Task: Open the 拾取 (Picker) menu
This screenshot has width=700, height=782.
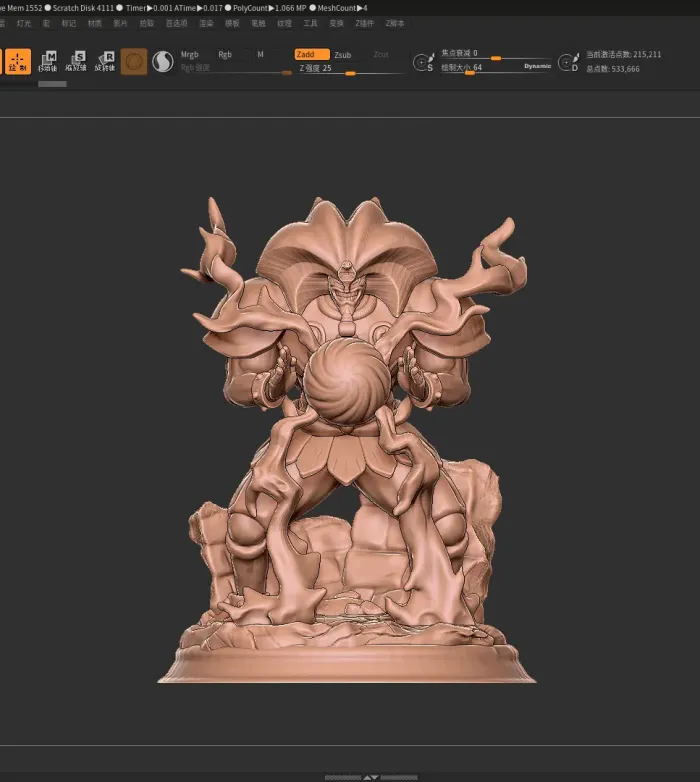Action: pos(147,23)
